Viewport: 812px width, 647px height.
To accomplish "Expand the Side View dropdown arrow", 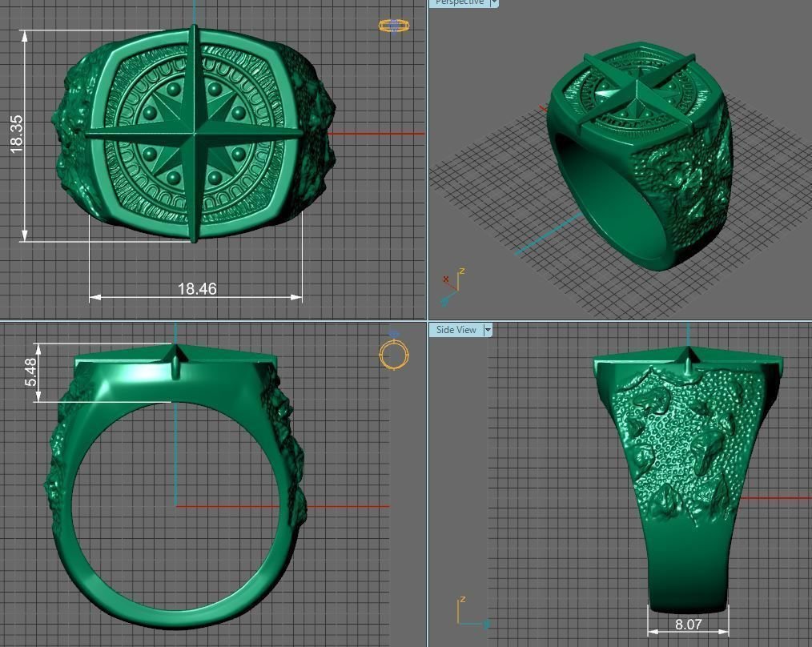I will click(x=488, y=330).
